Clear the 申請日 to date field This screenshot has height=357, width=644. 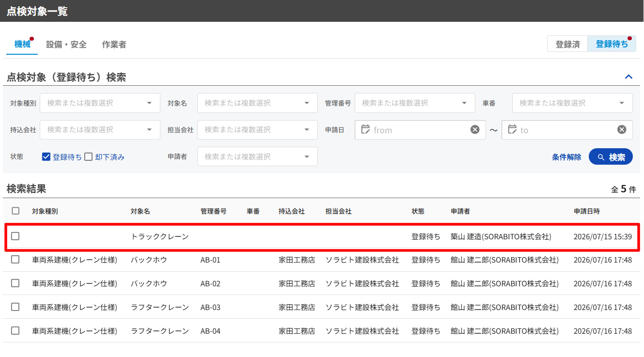pos(622,130)
